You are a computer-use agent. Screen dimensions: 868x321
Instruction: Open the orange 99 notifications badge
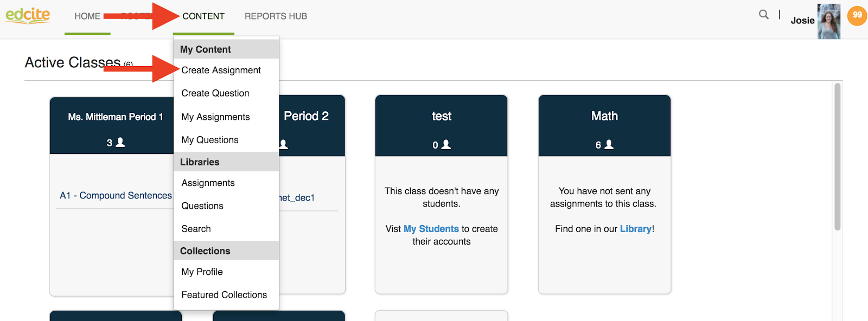pos(857,16)
